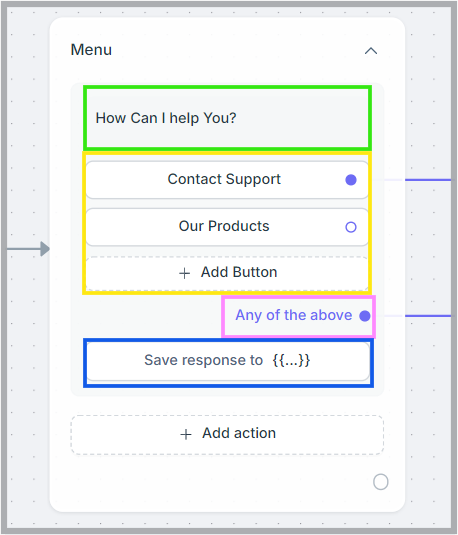This screenshot has width=458, height=535.
Task: Click Add action below the menu
Action: tap(227, 435)
